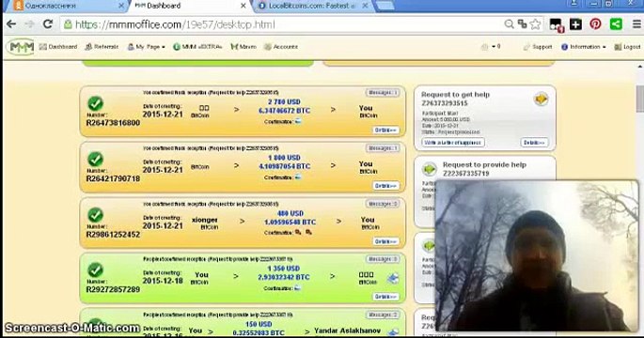Click the Yandar Aslakhanov recipient name
This screenshot has height=338, width=644.
pyautogui.click(x=348, y=330)
